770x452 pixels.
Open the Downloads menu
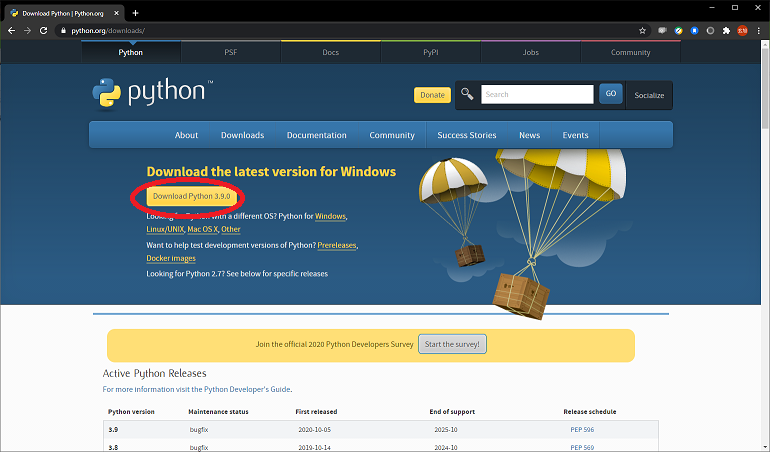pos(243,135)
